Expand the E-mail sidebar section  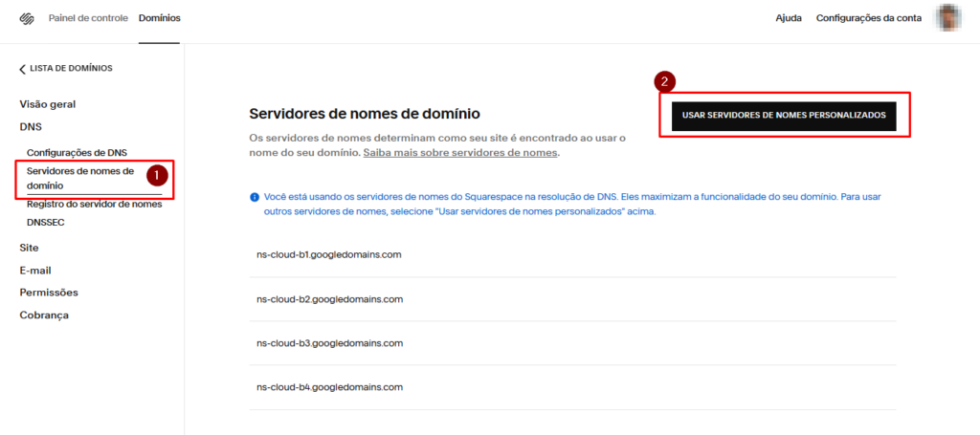[x=35, y=271]
